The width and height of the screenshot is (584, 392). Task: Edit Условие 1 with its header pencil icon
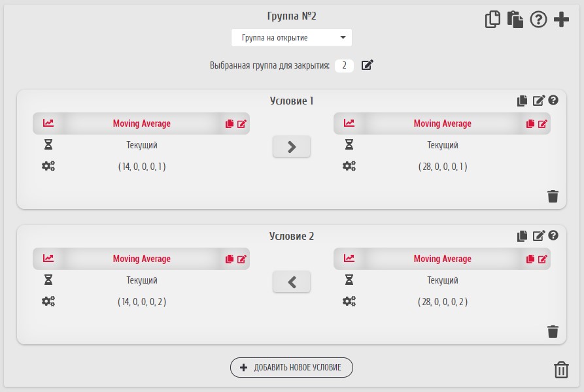(538, 101)
